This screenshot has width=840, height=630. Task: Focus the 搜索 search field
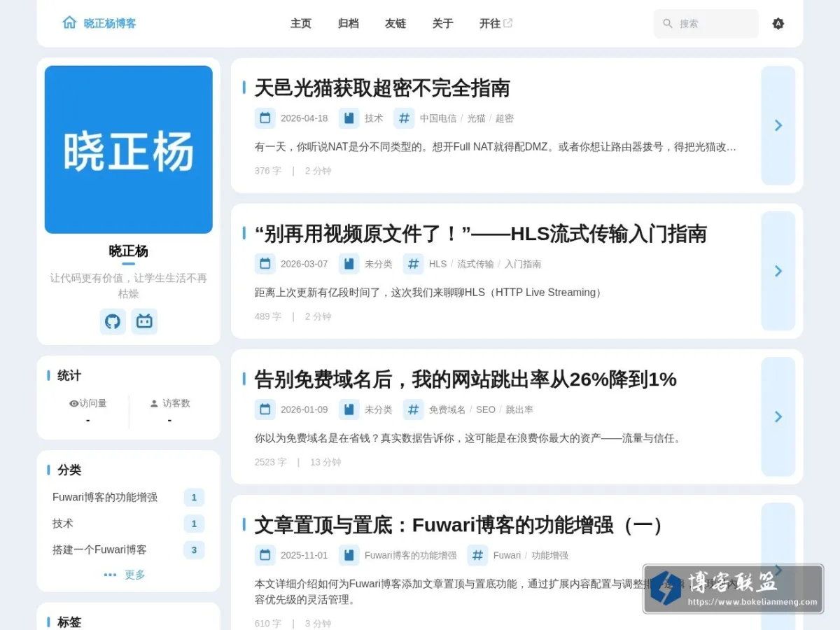tap(706, 24)
